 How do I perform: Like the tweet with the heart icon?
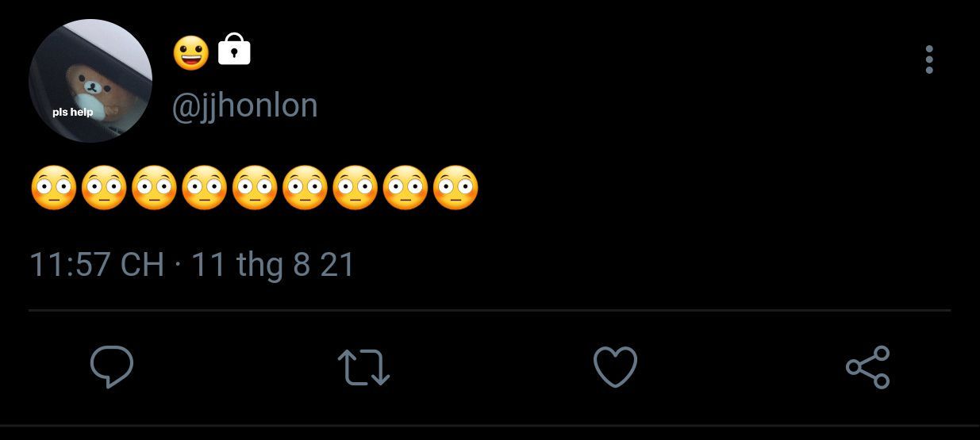[615, 367]
